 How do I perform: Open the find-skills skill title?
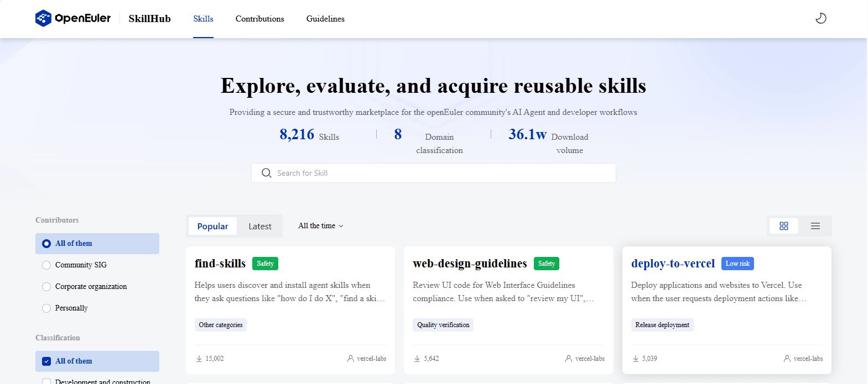coord(220,264)
